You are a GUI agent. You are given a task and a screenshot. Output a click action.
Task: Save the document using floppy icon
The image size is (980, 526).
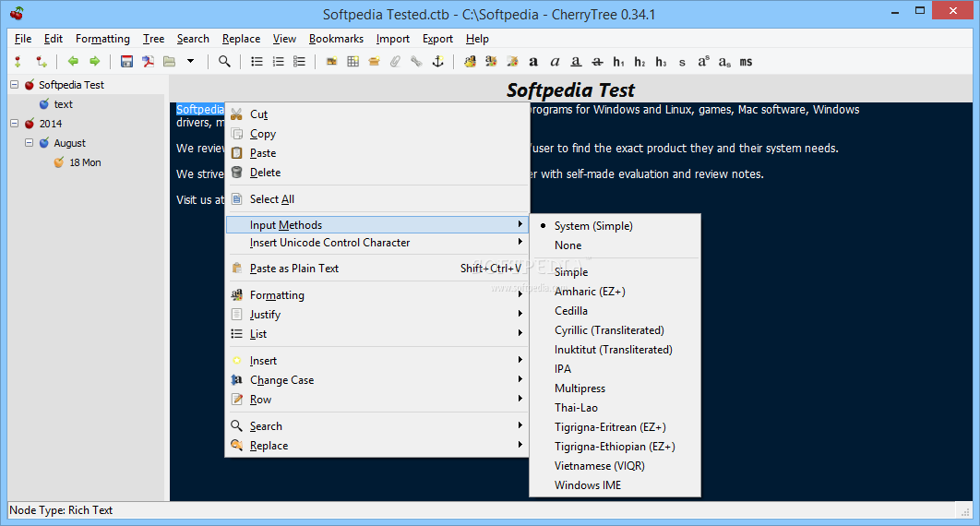126,61
